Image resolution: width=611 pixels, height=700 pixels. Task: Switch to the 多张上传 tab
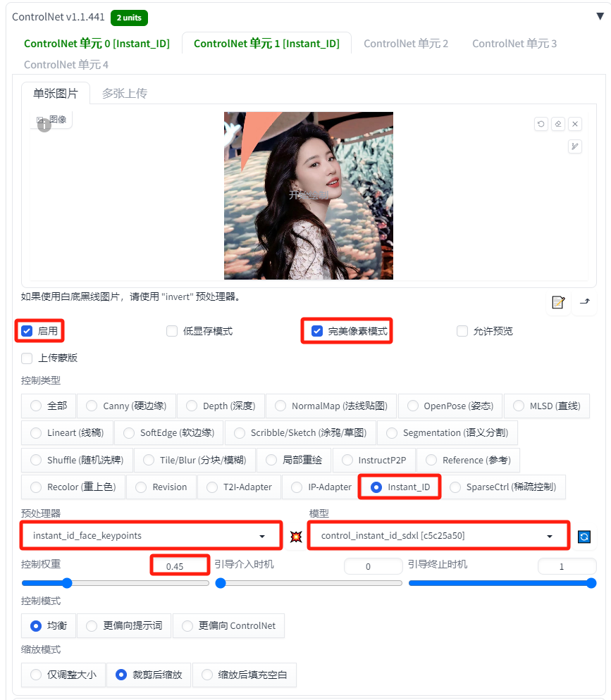click(x=125, y=93)
